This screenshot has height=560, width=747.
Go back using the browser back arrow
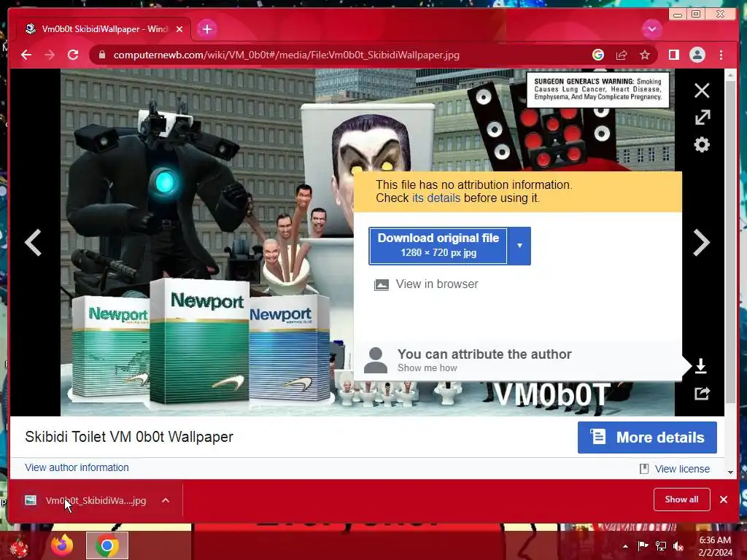click(26, 55)
